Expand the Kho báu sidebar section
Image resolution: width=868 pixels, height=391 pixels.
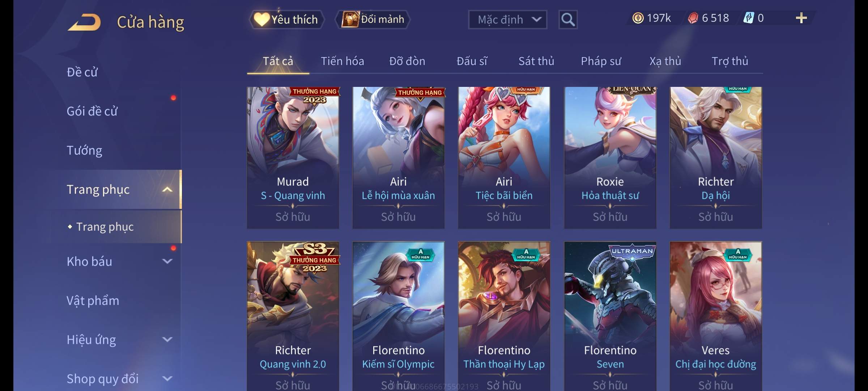click(x=167, y=261)
